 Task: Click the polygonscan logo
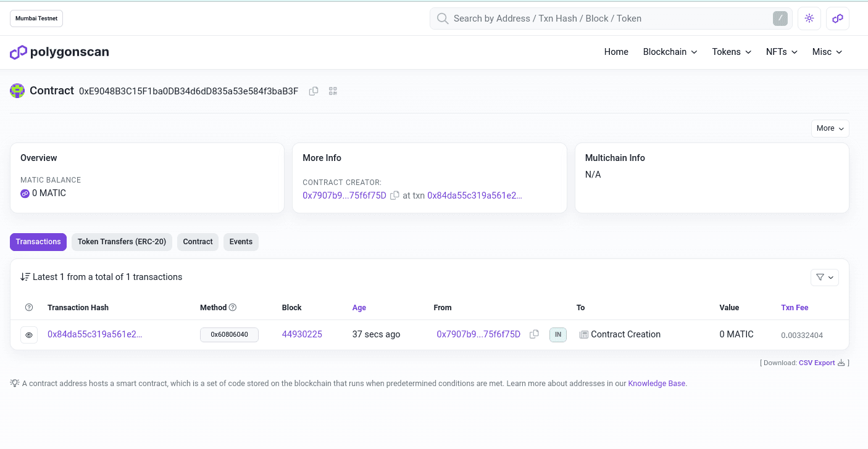(59, 52)
